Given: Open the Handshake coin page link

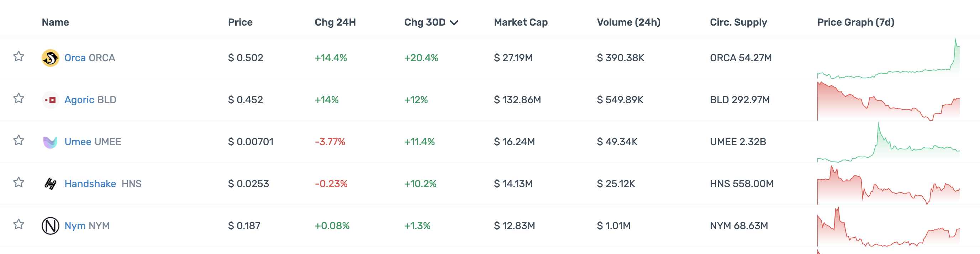Looking at the screenshot, I should [x=90, y=184].
